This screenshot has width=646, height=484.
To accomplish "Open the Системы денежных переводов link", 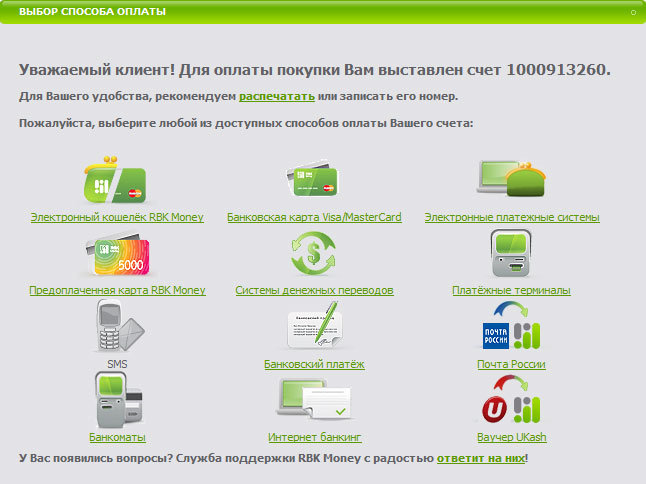I will 314,290.
